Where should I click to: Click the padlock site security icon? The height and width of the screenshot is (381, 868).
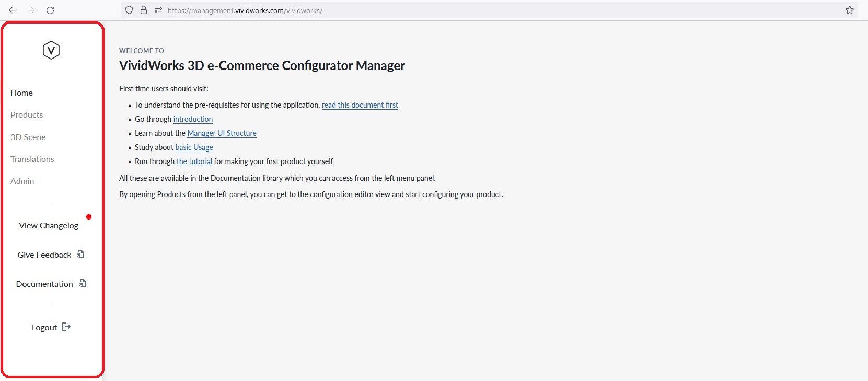(144, 10)
